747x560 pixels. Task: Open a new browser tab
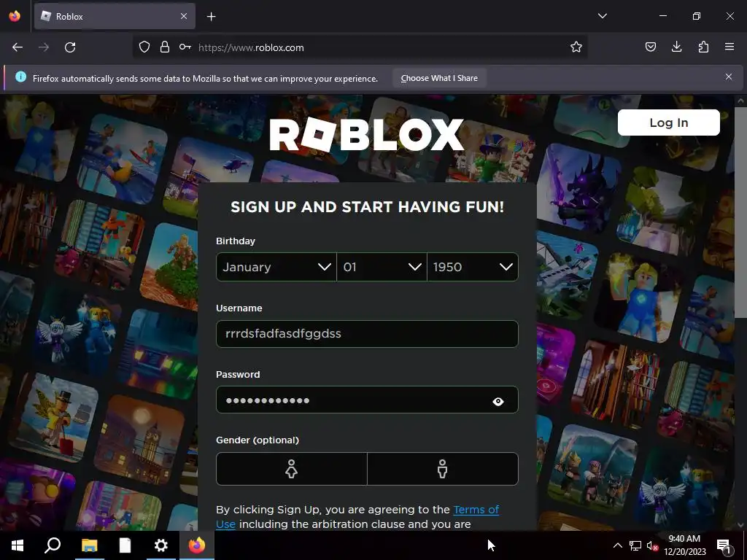coord(212,17)
